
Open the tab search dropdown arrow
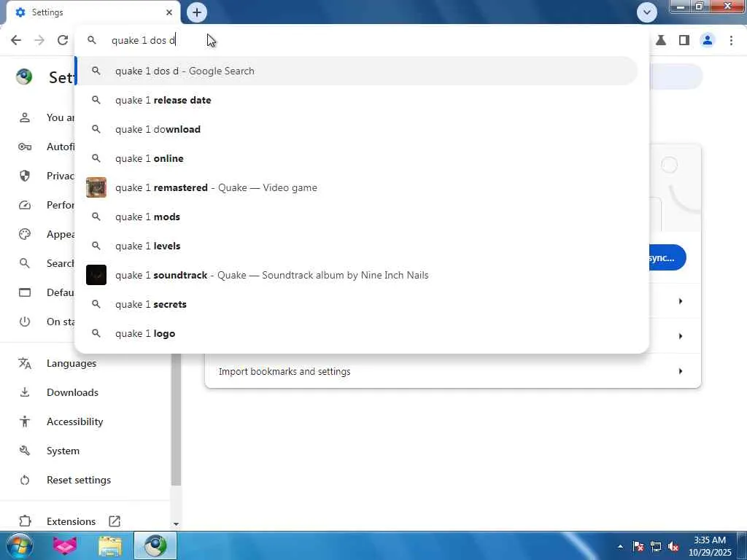(x=646, y=12)
